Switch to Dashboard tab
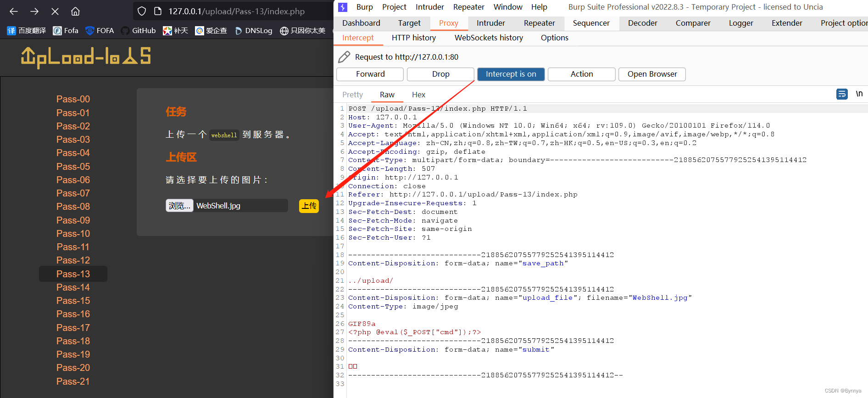The height and width of the screenshot is (398, 868). [361, 23]
